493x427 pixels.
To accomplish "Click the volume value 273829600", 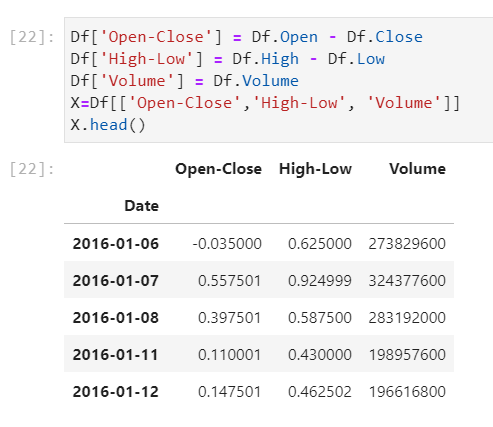I will click(x=407, y=244).
